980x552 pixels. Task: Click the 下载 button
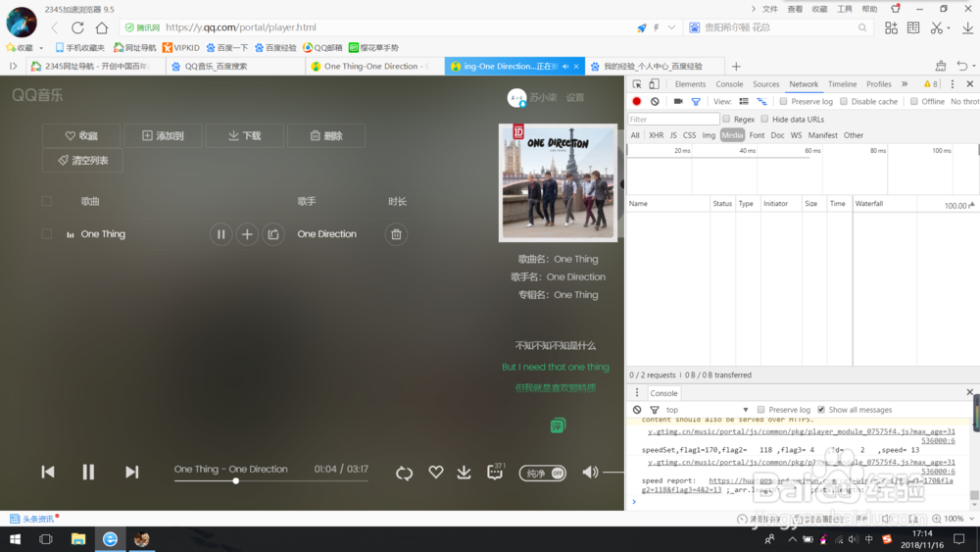tap(244, 135)
